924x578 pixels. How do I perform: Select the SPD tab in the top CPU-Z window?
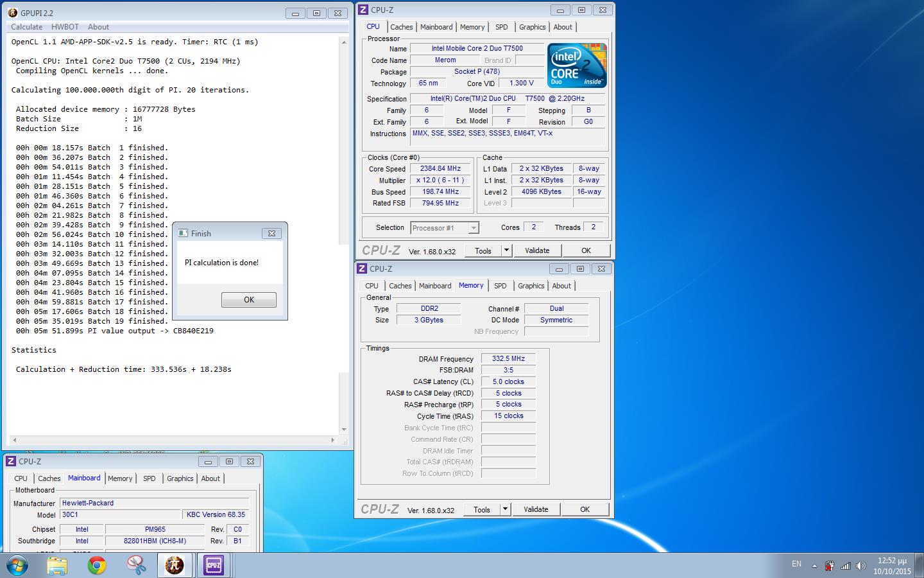coord(502,27)
